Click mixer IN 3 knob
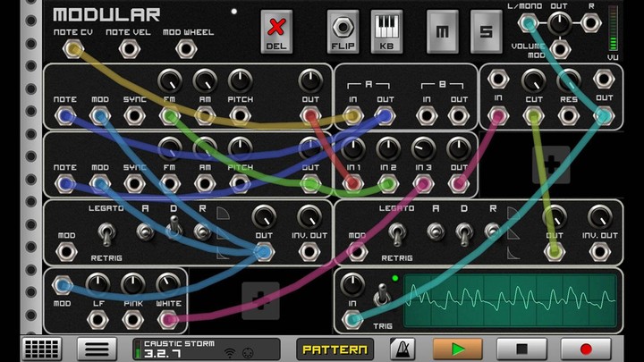The height and width of the screenshot is (362, 644). (x=423, y=148)
